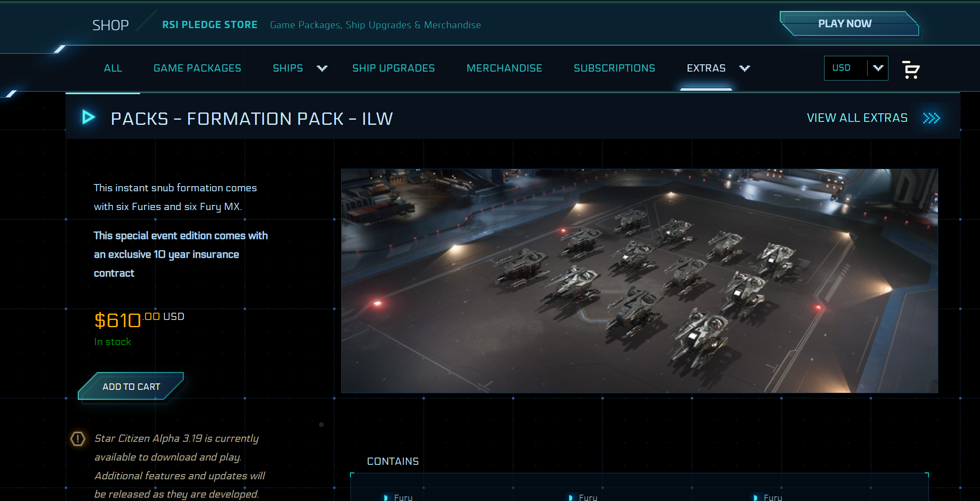Image resolution: width=980 pixels, height=501 pixels.
Task: Click the warning hexagon icon near the Alpha notice
Action: (77, 439)
